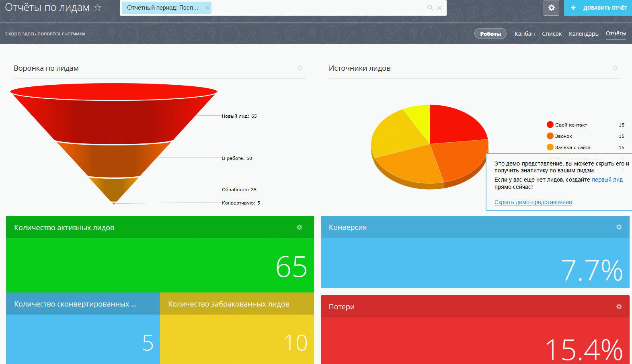The height and width of the screenshot is (364, 632).
Task: Switch to Календарь view
Action: 583,34
